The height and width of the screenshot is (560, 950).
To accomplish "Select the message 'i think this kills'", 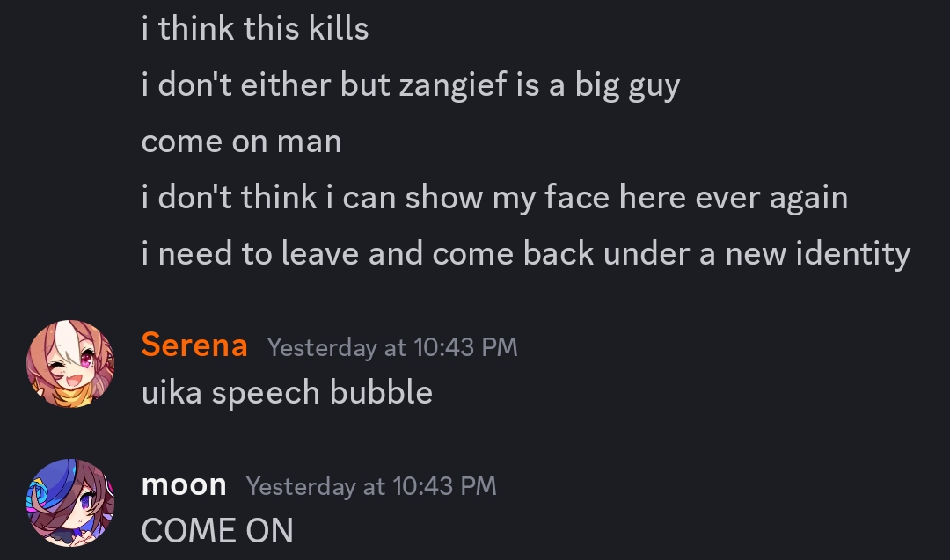I will 255,28.
